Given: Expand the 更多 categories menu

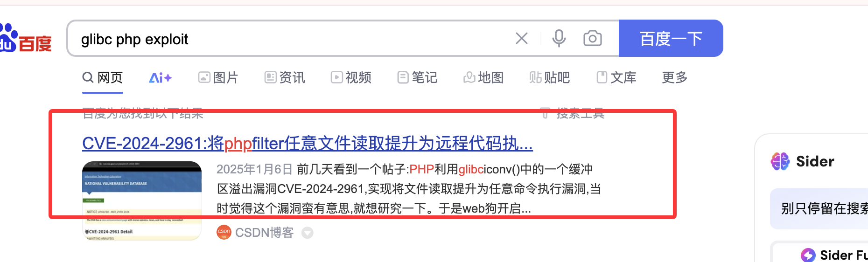Looking at the screenshot, I should [675, 77].
